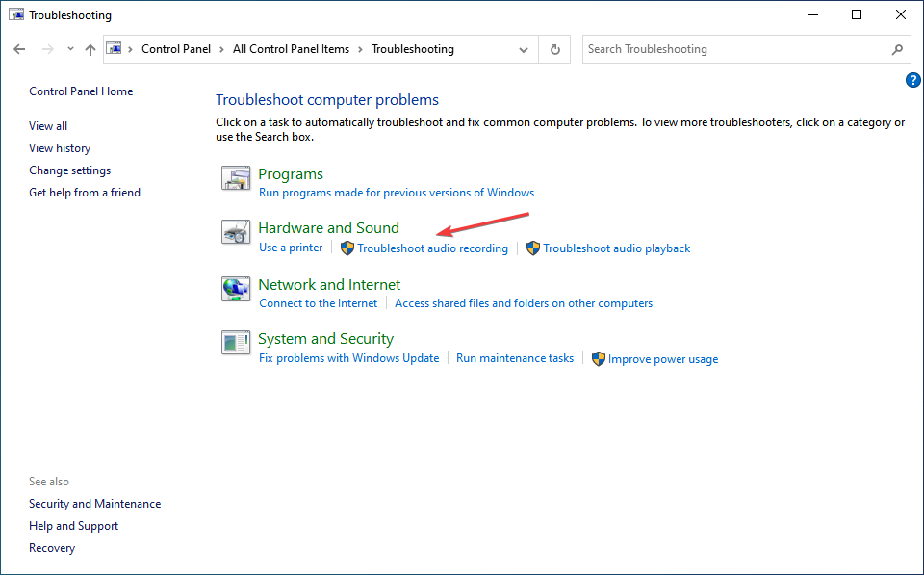
Task: Launch the Use a printer troubleshooter
Action: pyautogui.click(x=291, y=248)
